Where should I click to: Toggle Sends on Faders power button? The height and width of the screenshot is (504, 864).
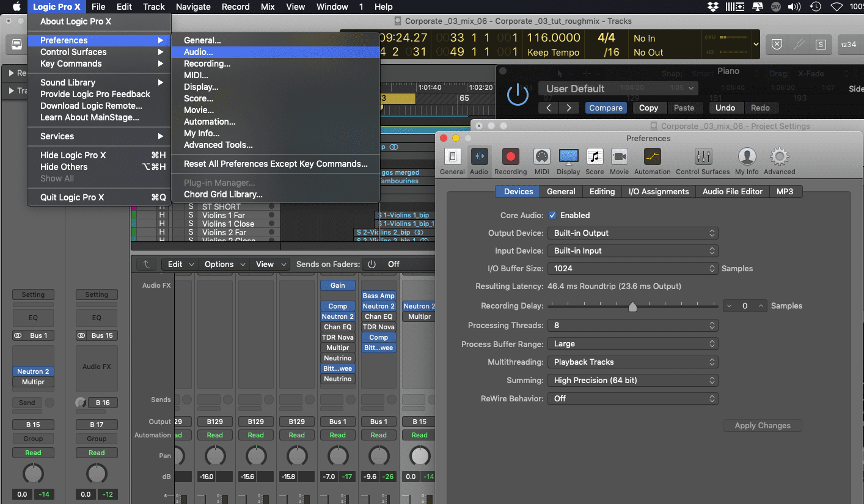tap(372, 264)
